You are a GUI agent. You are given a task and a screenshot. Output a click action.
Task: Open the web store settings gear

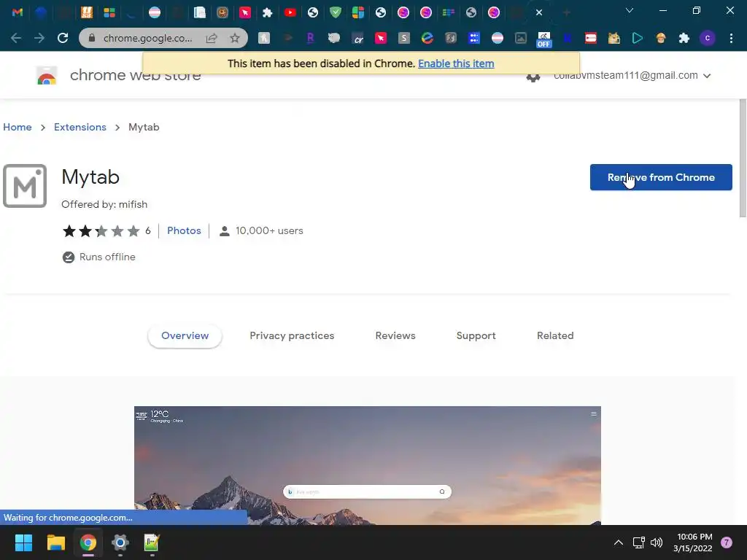(x=533, y=76)
